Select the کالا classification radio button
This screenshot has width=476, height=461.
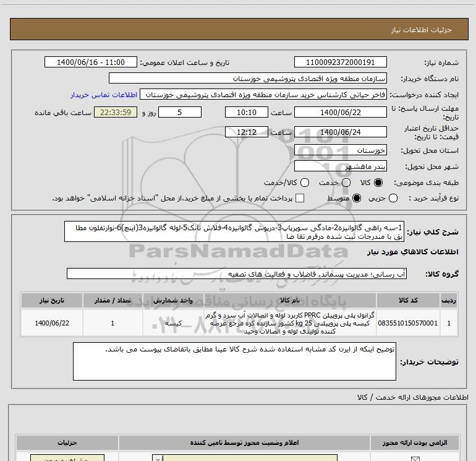click(x=378, y=183)
